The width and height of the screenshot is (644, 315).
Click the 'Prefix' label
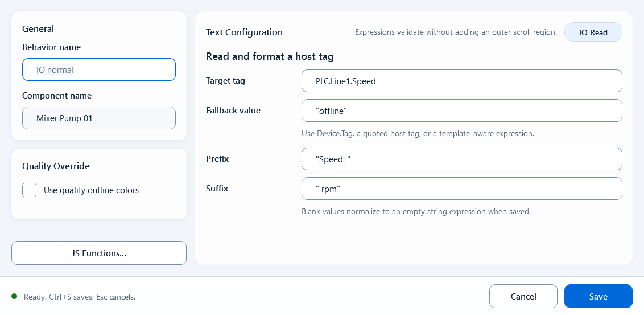click(217, 159)
